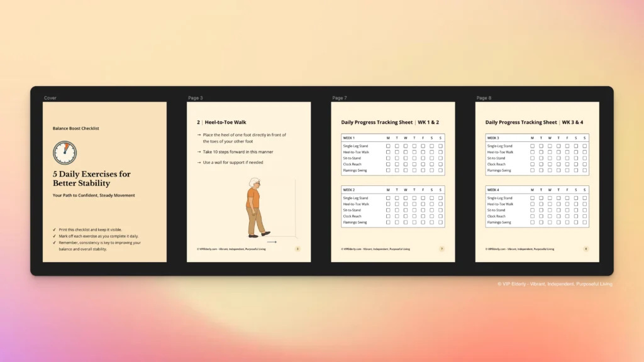Select the 'Page 7' label
Screen dimensions: 644x362
coord(338,98)
